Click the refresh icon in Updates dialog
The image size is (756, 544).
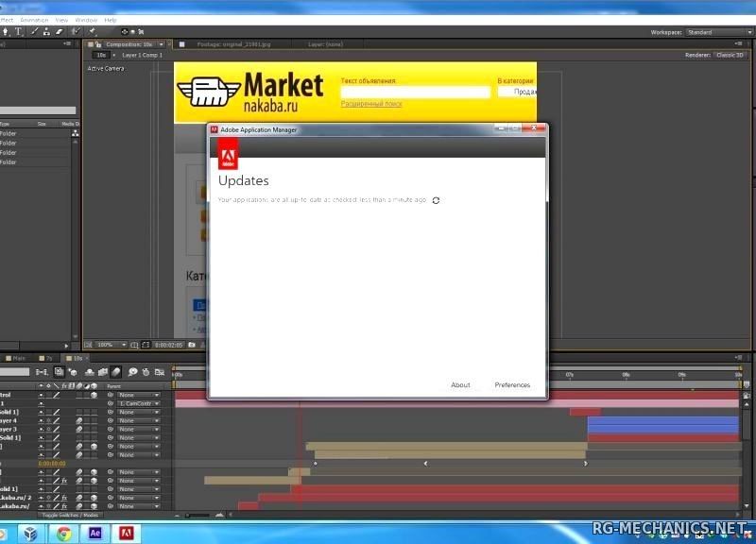click(x=436, y=200)
